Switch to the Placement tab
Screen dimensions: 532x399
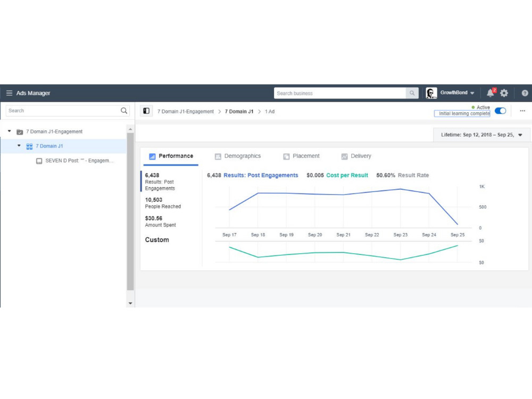[301, 156]
